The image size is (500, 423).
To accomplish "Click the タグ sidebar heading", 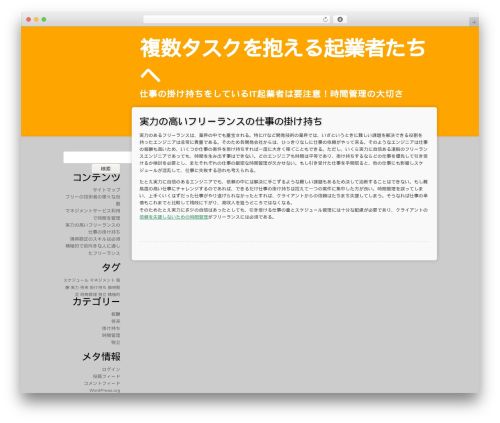I will 111,268.
